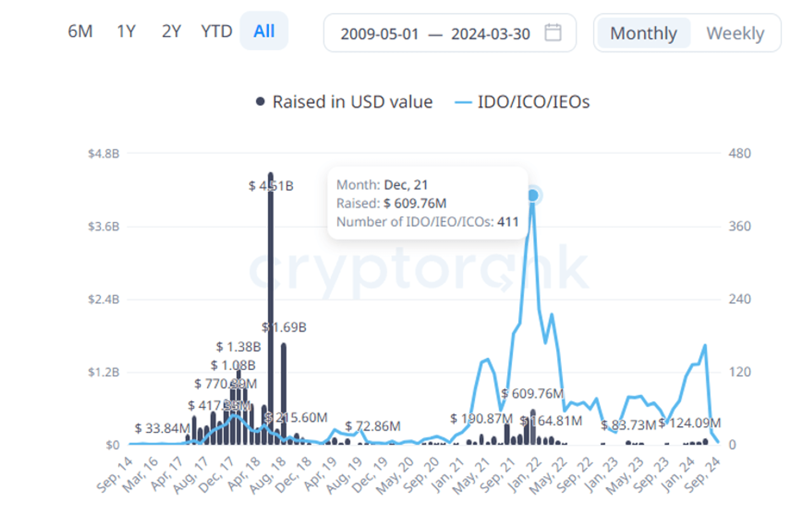
Task: Click the 120 right axis label
Action: pos(739,372)
